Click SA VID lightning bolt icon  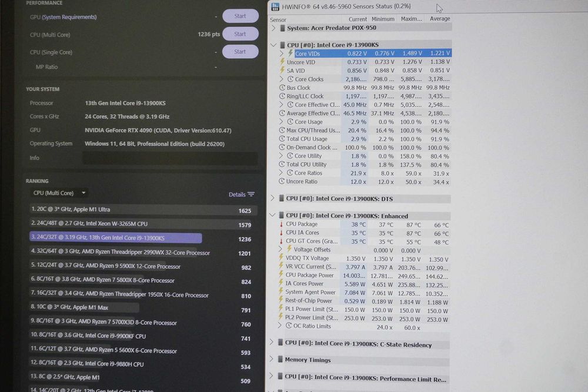point(282,70)
